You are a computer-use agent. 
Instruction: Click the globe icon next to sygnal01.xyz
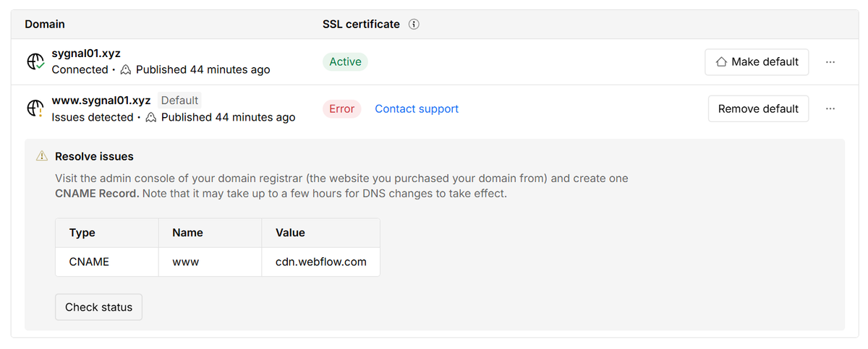[35, 62]
